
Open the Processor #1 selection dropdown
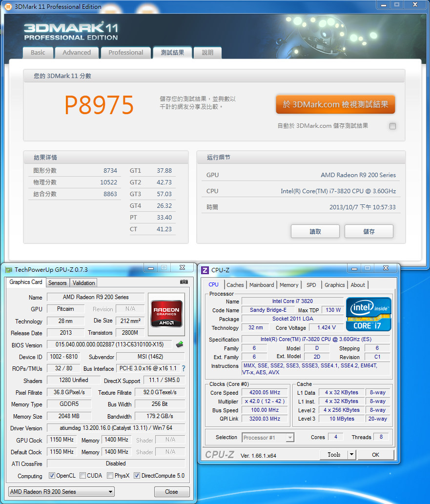point(268,438)
